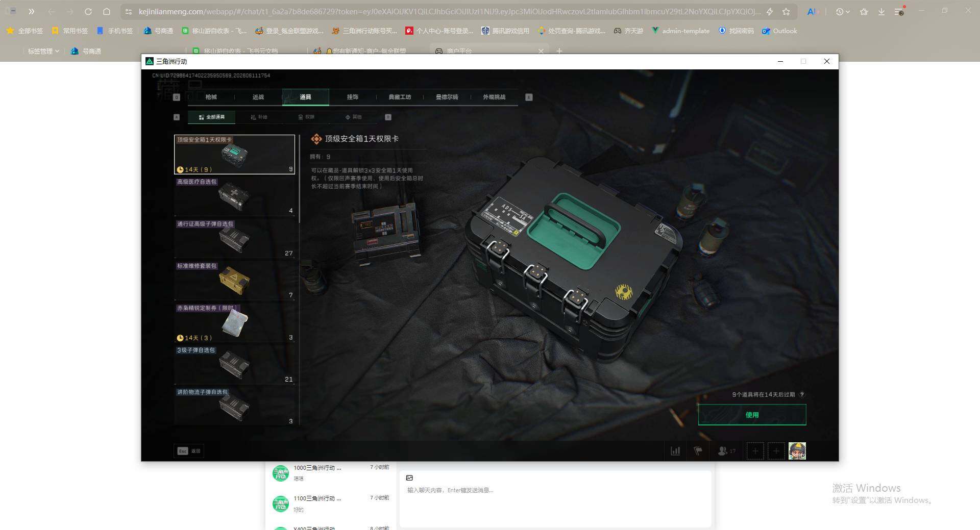Open the statistics bar chart icon
980x530 pixels.
tap(675, 451)
